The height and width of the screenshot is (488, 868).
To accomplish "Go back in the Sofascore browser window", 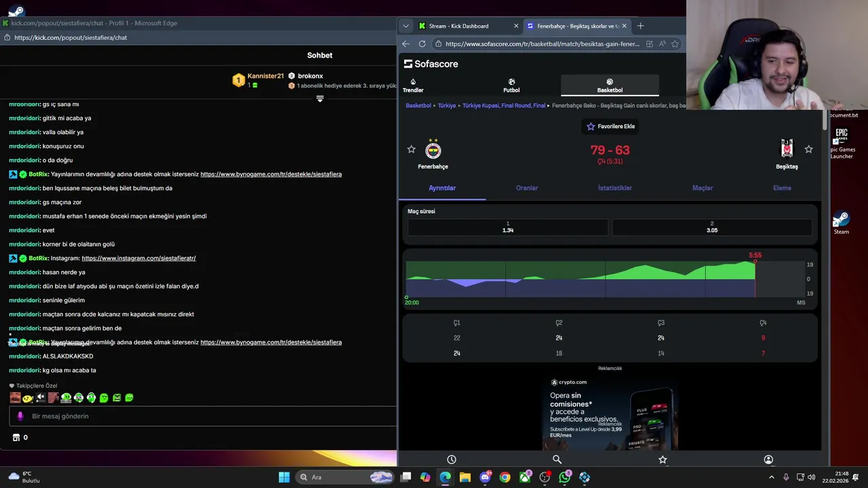I will point(406,44).
